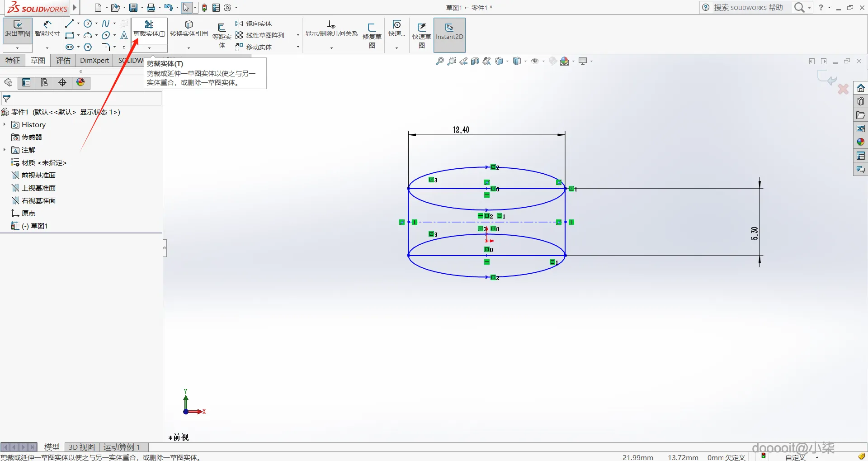Select 前视基准面 (Front Plane) in tree

click(x=34, y=175)
